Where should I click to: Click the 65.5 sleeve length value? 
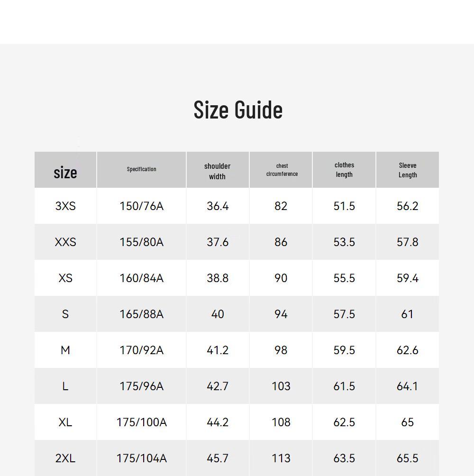pos(408,458)
